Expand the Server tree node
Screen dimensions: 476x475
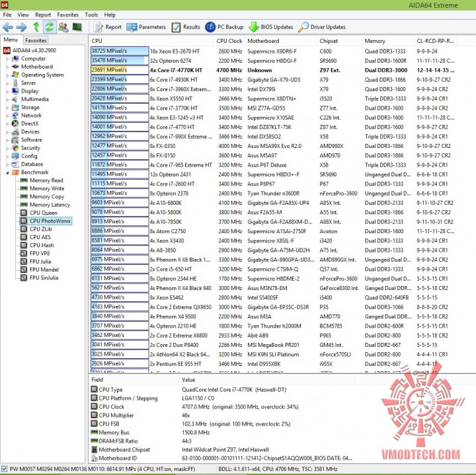pos(7,83)
